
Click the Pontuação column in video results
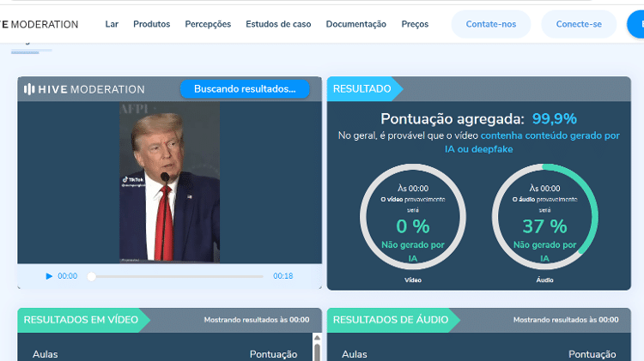tap(274, 354)
